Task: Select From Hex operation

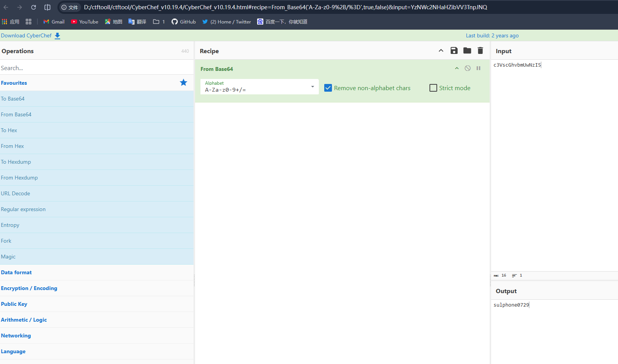Action: [97, 146]
